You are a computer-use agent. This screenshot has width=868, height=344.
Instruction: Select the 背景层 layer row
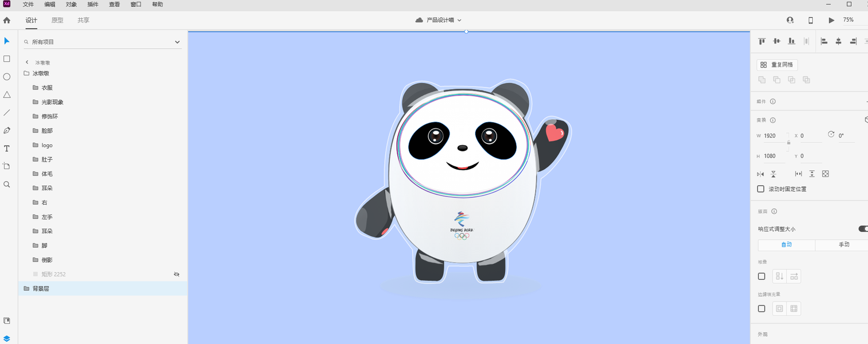(103, 288)
